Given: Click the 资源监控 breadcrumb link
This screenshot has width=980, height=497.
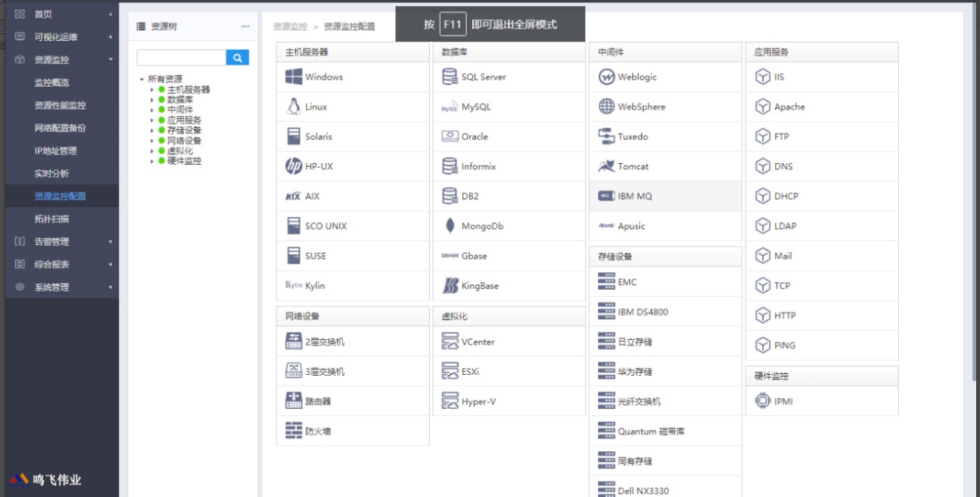Looking at the screenshot, I should click(x=290, y=26).
